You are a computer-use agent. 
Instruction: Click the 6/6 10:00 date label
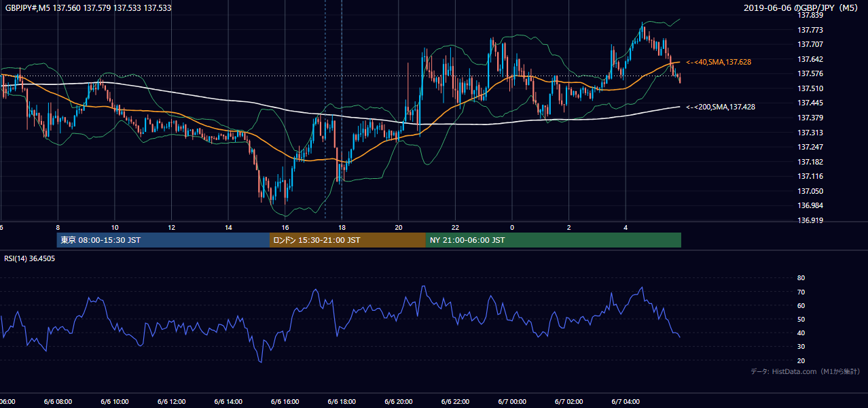point(113,402)
